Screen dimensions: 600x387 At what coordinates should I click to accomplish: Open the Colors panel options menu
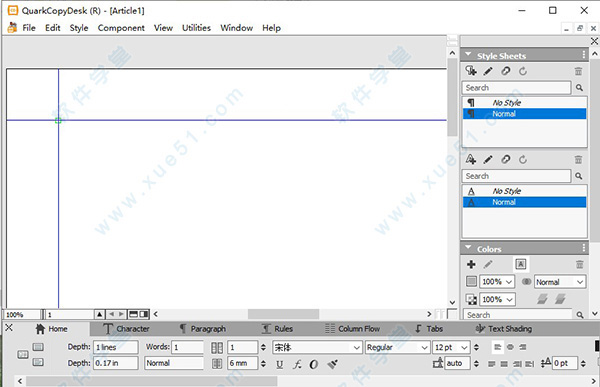[x=584, y=248]
